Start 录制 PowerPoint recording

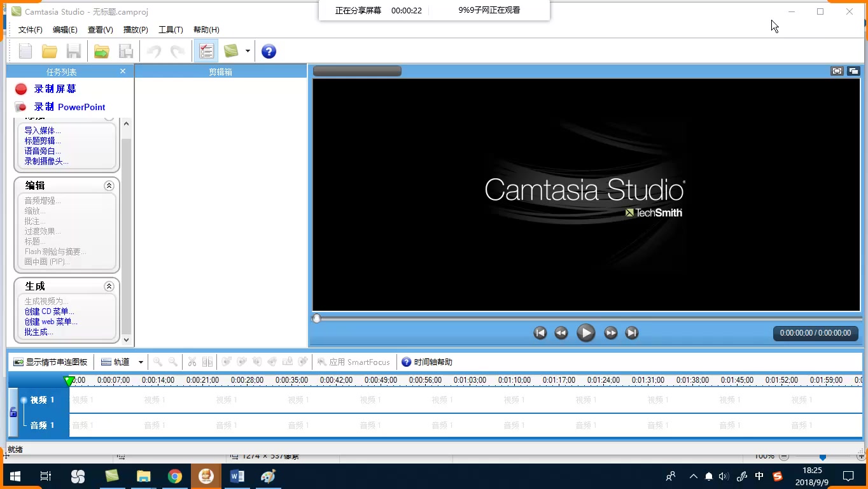69,107
